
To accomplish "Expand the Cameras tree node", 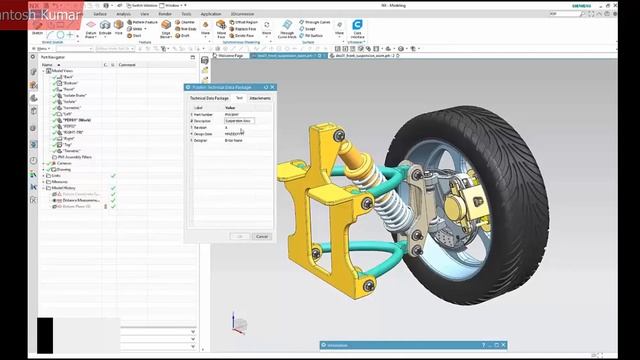I will pyautogui.click(x=44, y=163).
